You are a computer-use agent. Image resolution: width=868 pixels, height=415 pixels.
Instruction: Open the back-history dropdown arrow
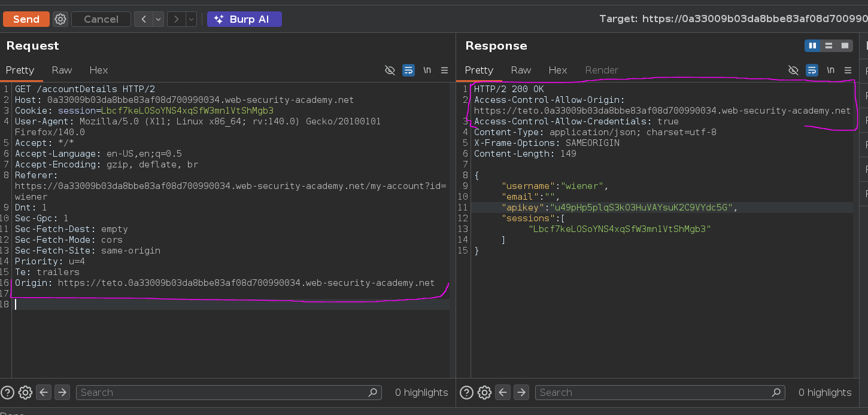point(159,19)
